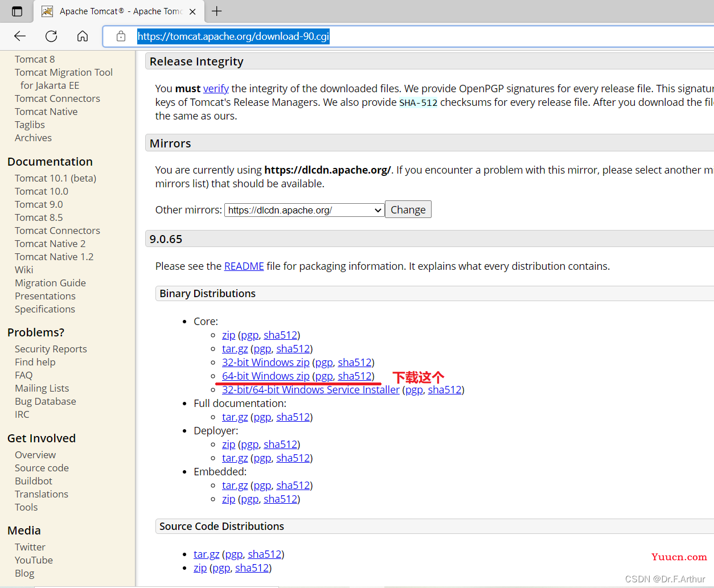Screen dimensions: 714x588
Task: Download the Deployer tar.gz
Action: pos(235,458)
